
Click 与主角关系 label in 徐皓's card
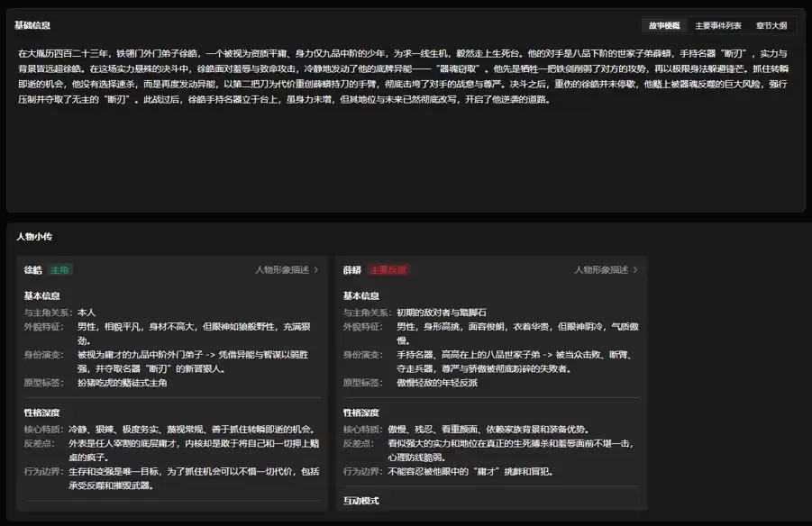click(x=48, y=313)
